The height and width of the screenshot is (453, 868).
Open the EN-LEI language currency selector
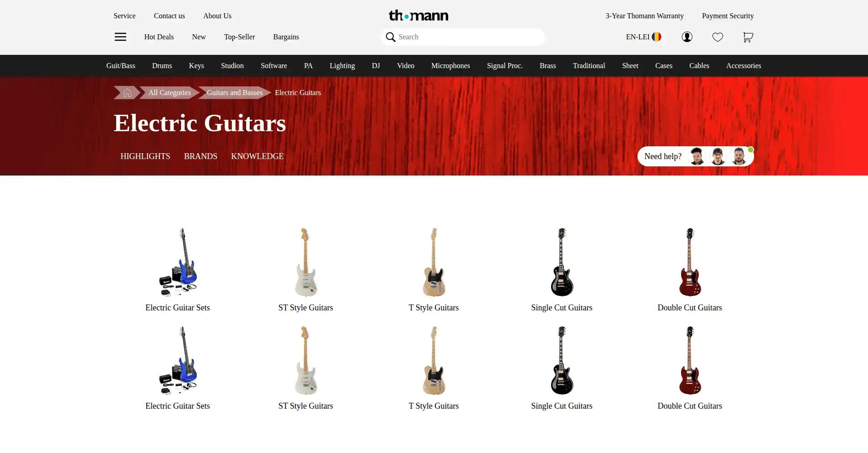[643, 37]
